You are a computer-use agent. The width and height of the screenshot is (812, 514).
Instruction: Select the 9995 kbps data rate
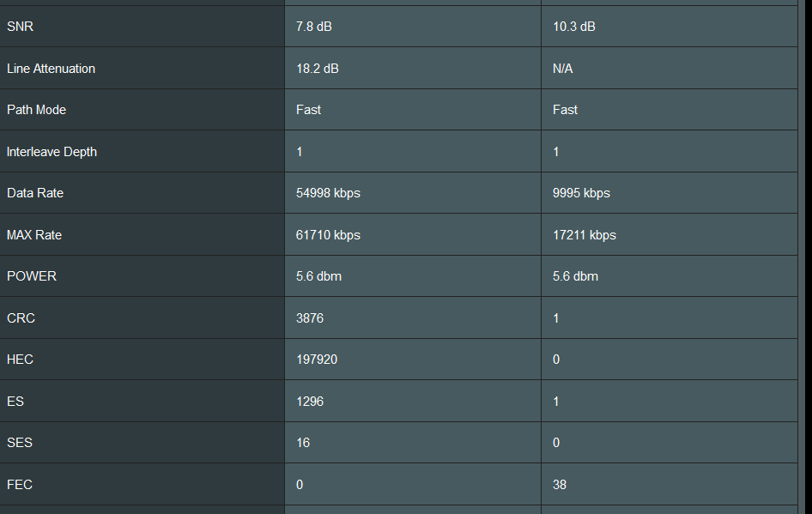(581, 193)
